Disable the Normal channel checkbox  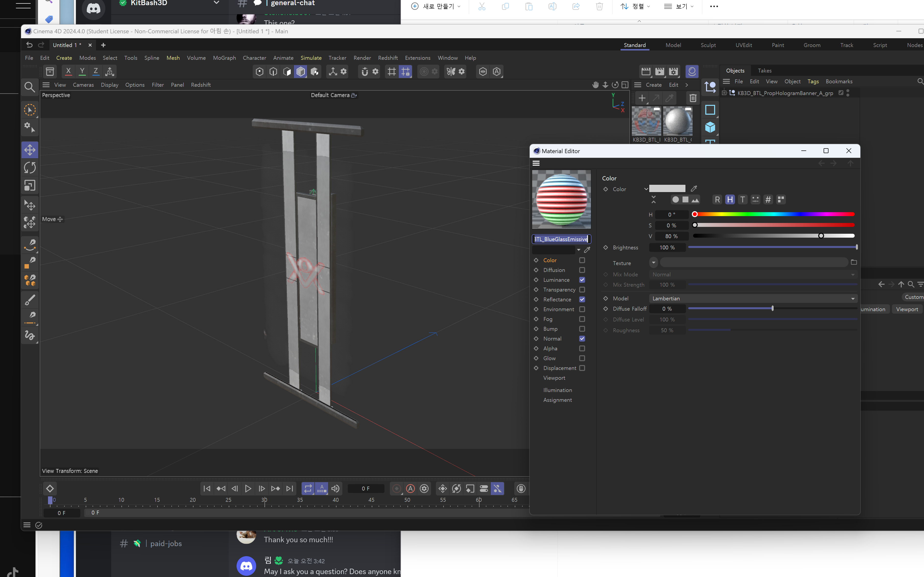coord(582,339)
